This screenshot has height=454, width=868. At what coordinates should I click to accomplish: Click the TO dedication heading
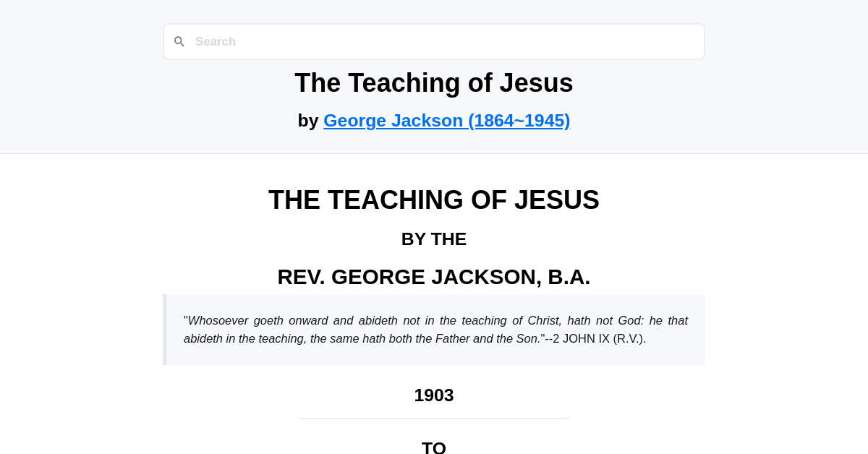tap(433, 447)
